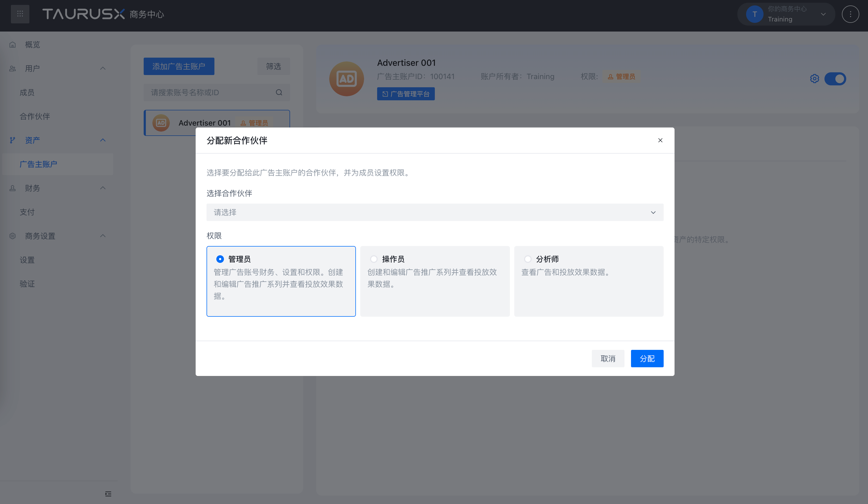Image resolution: width=868 pixels, height=504 pixels.
Task: Select the 分析师 permission radio
Action: 527,259
